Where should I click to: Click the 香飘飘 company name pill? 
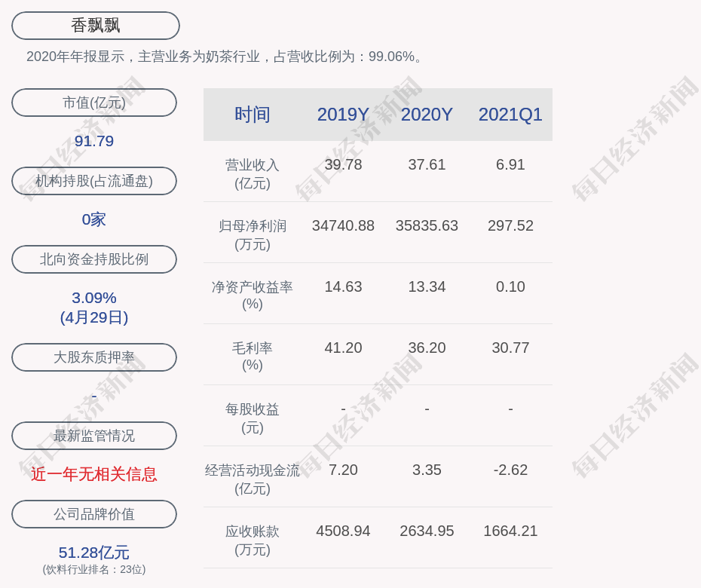[x=96, y=26]
